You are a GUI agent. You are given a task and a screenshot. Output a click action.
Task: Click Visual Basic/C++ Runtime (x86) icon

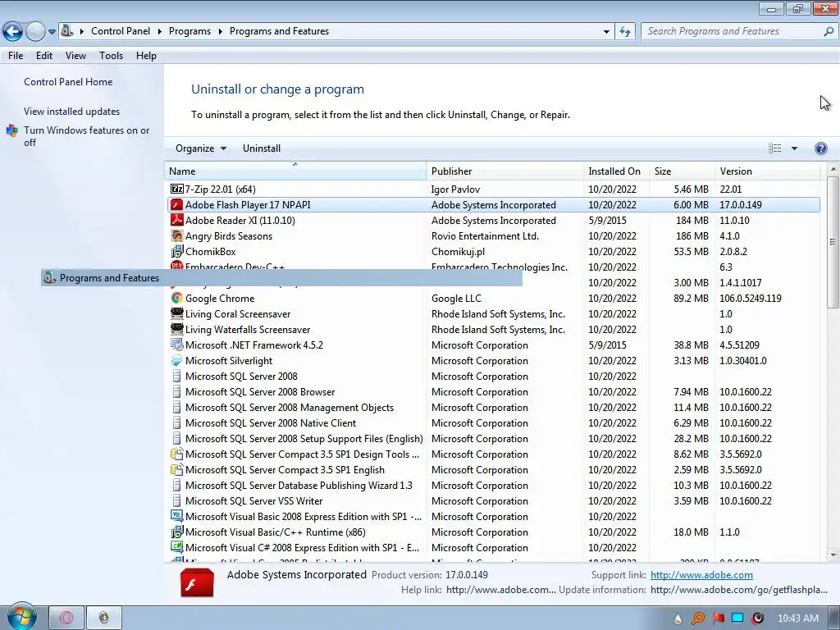pos(177,532)
